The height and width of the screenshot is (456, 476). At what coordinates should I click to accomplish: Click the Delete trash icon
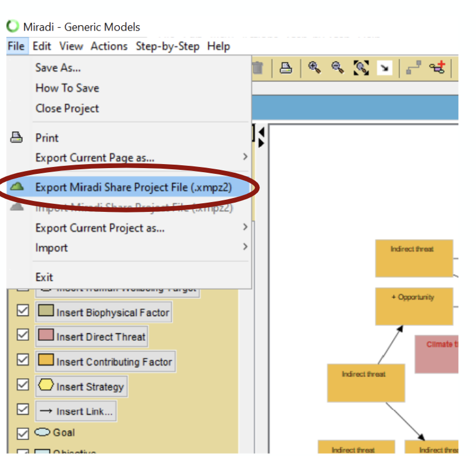pos(258,67)
